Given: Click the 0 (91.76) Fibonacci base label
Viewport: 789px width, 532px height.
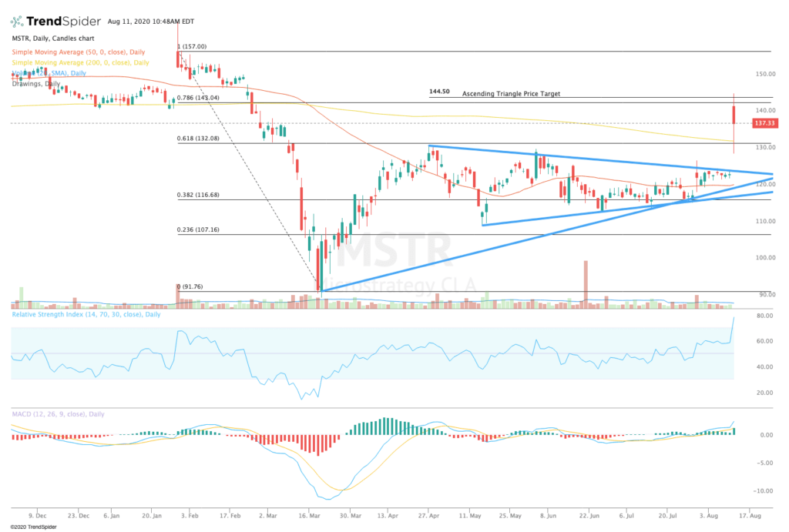Looking at the screenshot, I should click(190, 286).
